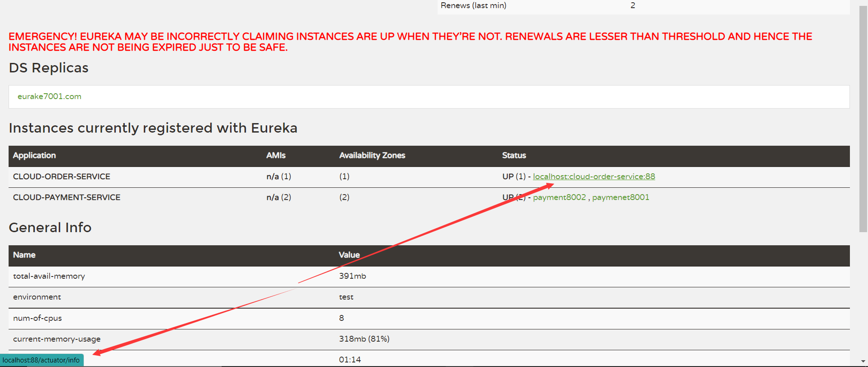
Task: Click the vertical page scrollbar thumb
Action: [x=863, y=119]
